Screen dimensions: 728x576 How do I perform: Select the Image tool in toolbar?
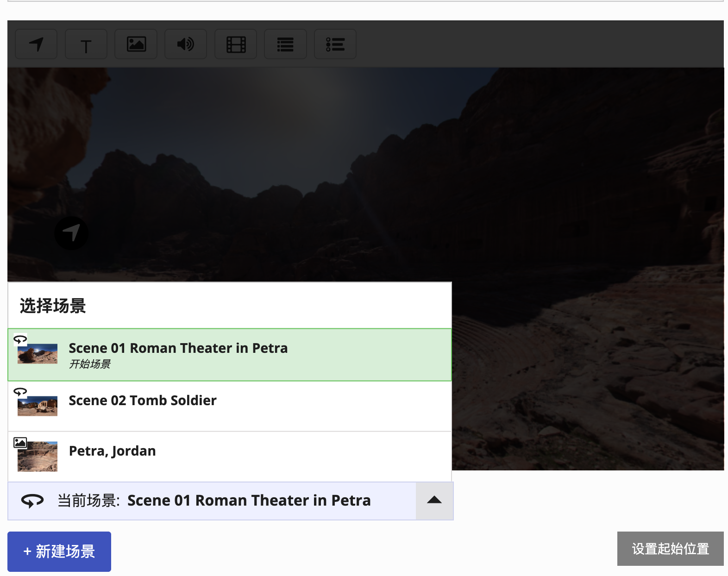[x=136, y=44]
